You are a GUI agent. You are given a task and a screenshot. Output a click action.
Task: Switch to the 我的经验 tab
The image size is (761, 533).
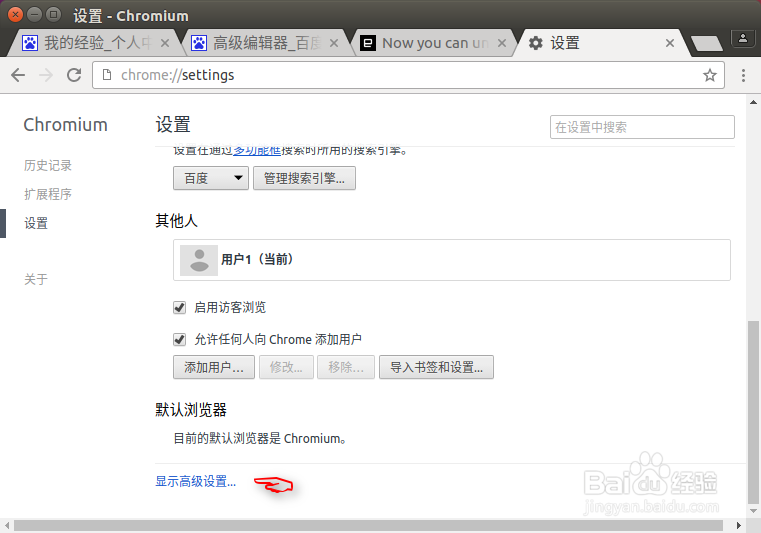coord(95,43)
